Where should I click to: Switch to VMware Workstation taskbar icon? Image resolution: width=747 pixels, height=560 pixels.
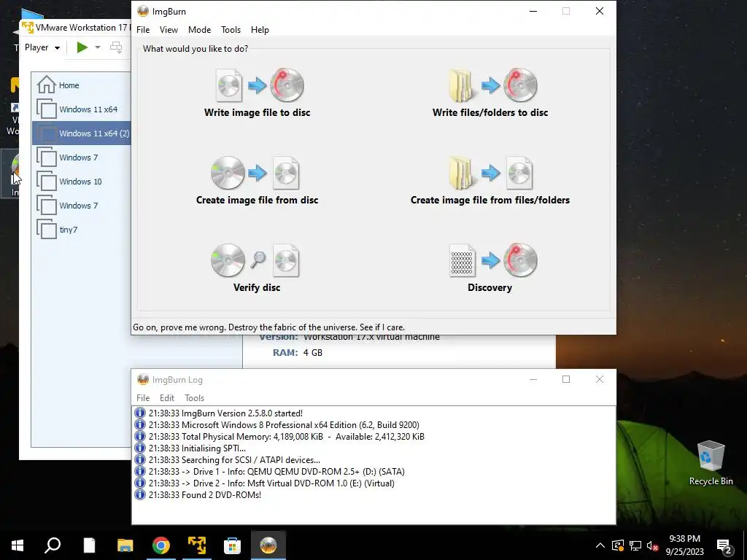(x=197, y=545)
